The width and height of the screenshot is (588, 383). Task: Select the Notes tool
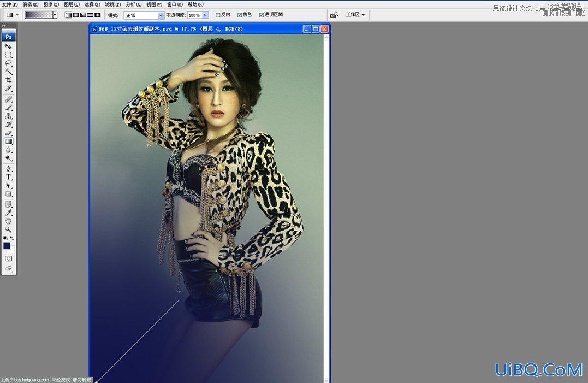[x=8, y=204]
